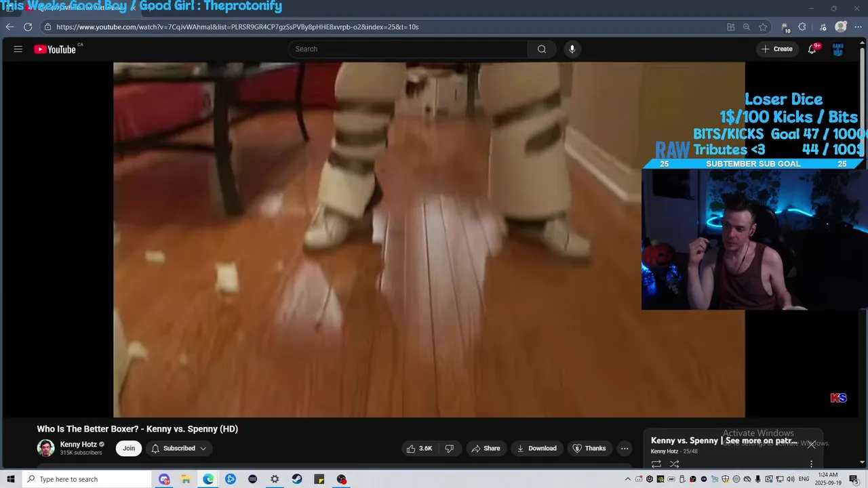Click the Create button

(x=777, y=49)
